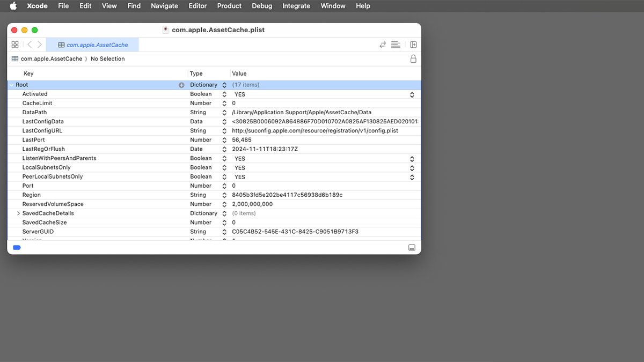The width and height of the screenshot is (644, 362).
Task: Click the value 2,000,000,000
Action: (x=252, y=204)
